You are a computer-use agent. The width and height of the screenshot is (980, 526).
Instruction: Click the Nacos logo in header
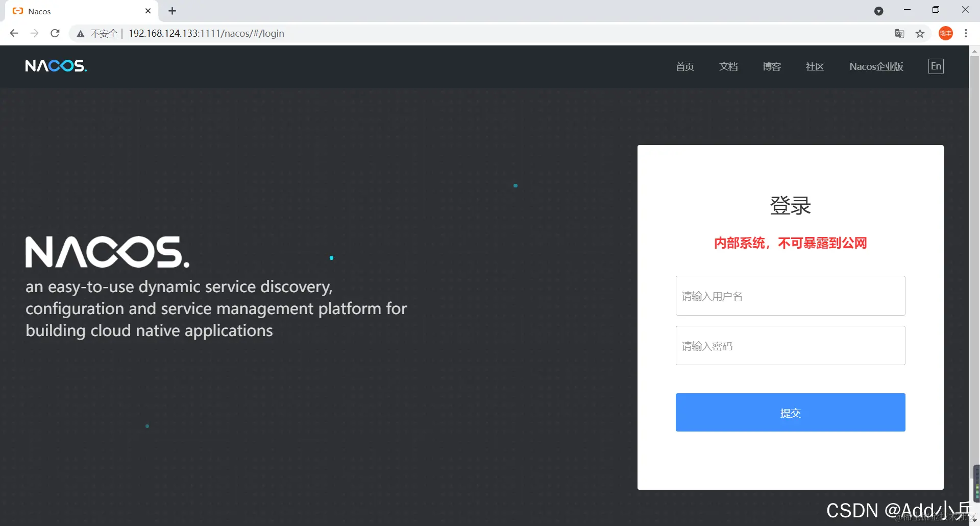[56, 66]
